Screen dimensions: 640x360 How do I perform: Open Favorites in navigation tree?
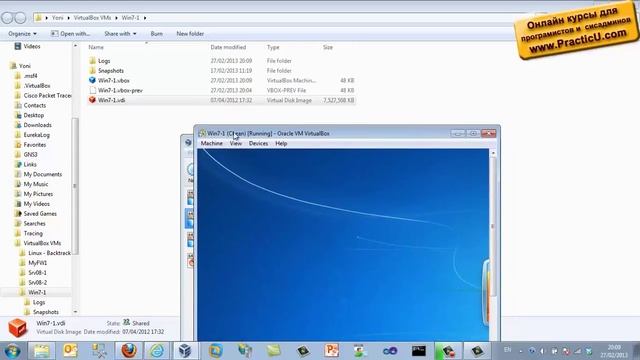(x=35, y=145)
